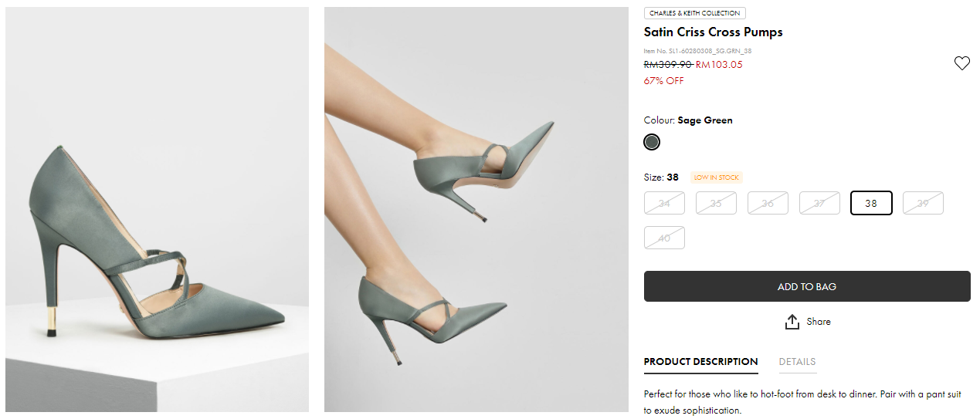Screen dimensions: 980x419
Task: Click the LOW IN STOCK label
Action: coord(716,177)
